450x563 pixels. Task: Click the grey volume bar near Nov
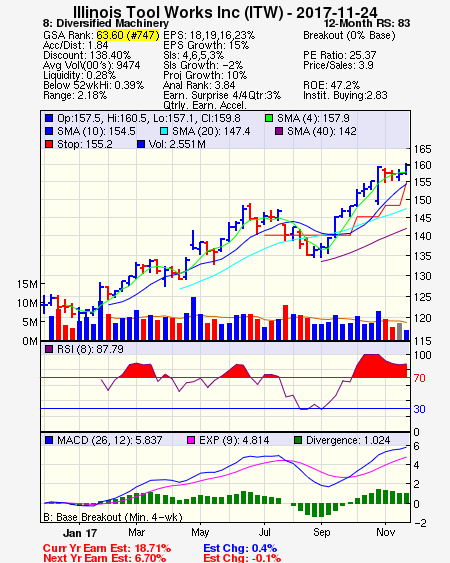[x=399, y=331]
